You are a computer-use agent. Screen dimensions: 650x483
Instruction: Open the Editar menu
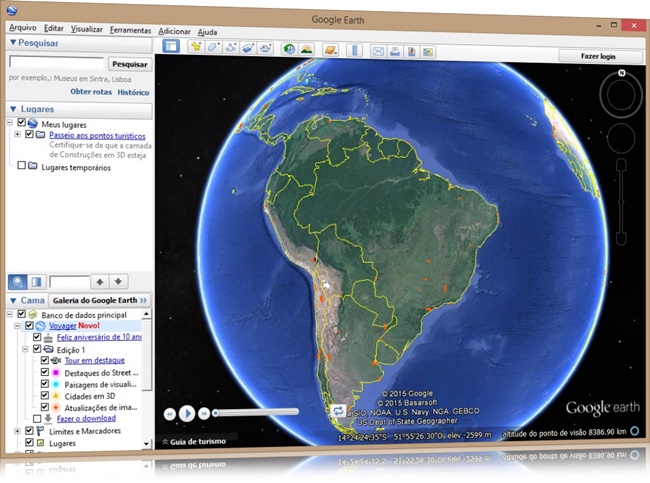(x=53, y=28)
